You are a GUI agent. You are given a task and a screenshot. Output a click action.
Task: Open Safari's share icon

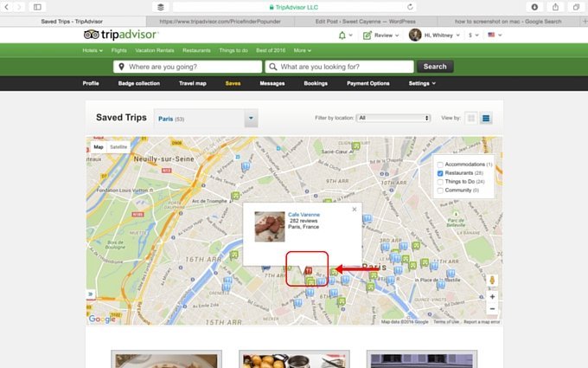[x=555, y=7]
